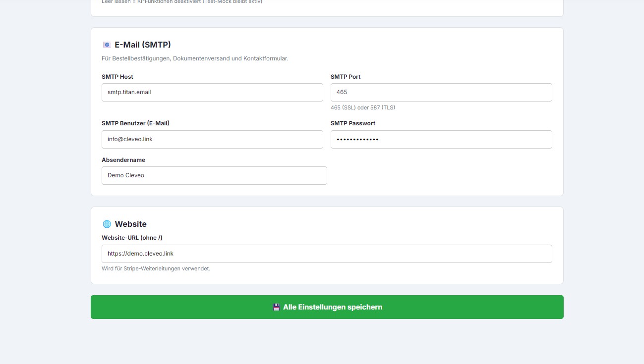The width and height of the screenshot is (644, 364).
Task: Click the 'Für Bestellbestätigungen' description text
Action: click(x=195, y=58)
